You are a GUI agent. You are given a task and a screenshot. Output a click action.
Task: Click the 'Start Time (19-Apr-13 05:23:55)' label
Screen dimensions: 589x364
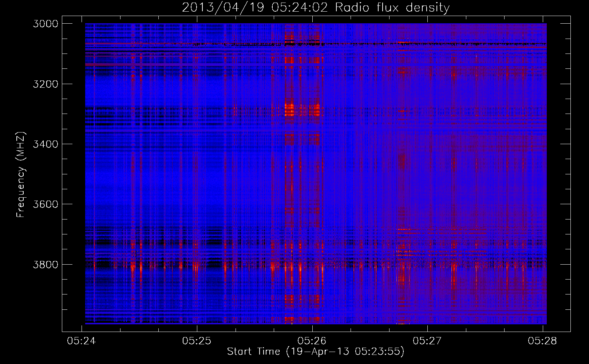coord(316,352)
